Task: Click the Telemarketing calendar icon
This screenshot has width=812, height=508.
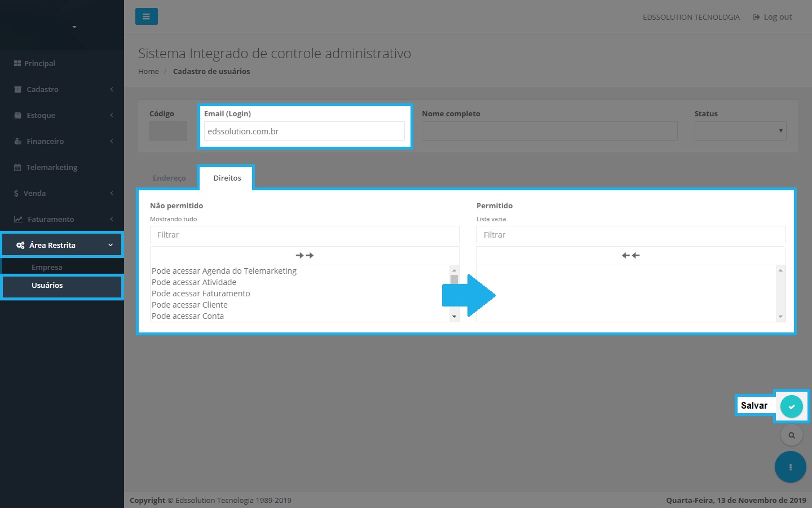Action: click(x=17, y=167)
